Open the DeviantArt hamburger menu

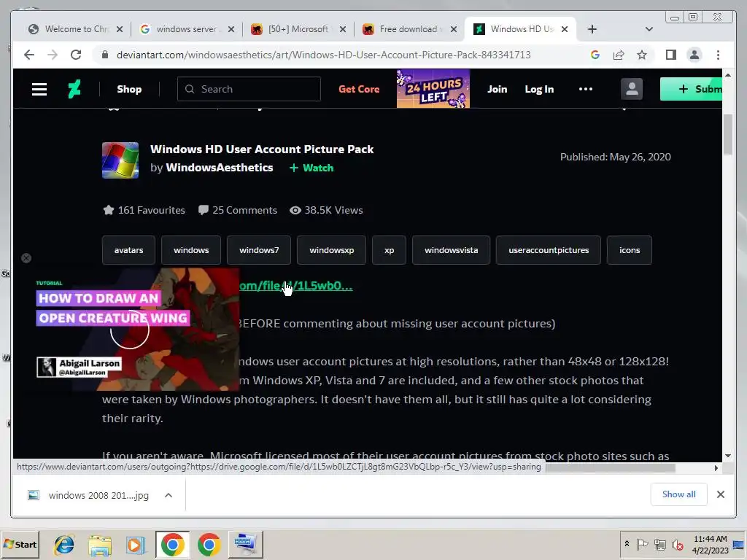click(x=39, y=89)
